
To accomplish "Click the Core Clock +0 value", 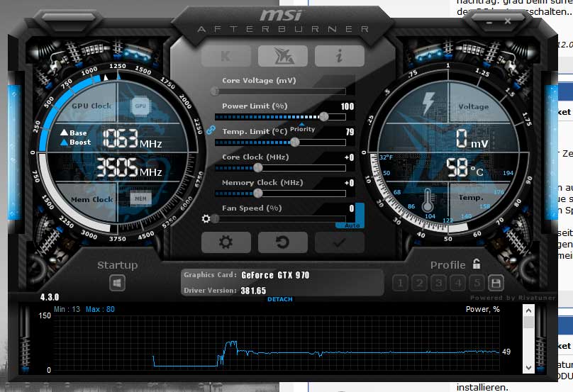I will tap(349, 157).
